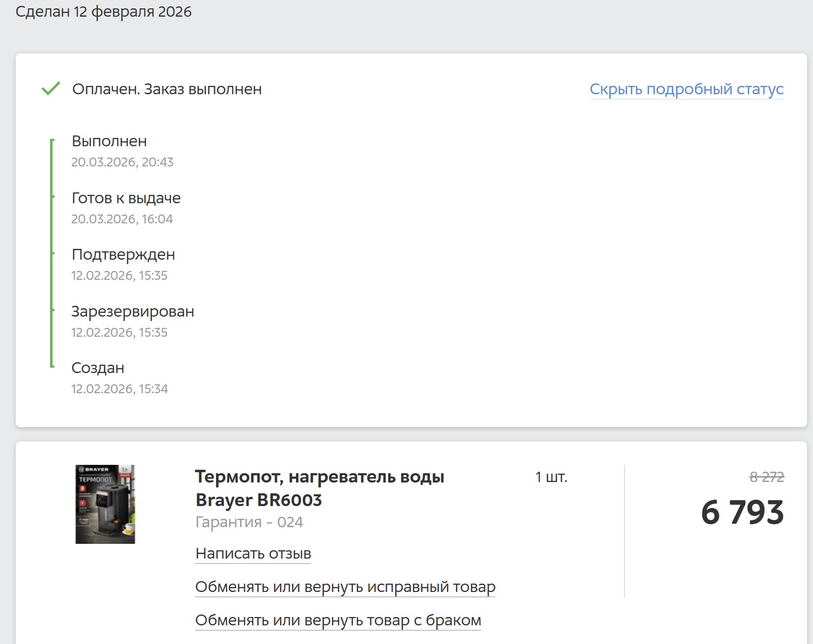Open the Brayer thermopot product thumbnail
This screenshot has width=813, height=644.
(x=105, y=504)
